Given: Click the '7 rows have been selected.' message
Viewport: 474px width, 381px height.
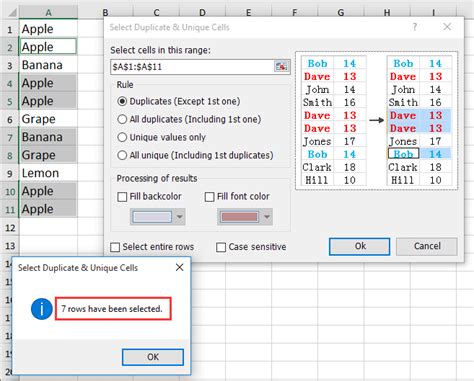Looking at the screenshot, I should pyautogui.click(x=112, y=309).
